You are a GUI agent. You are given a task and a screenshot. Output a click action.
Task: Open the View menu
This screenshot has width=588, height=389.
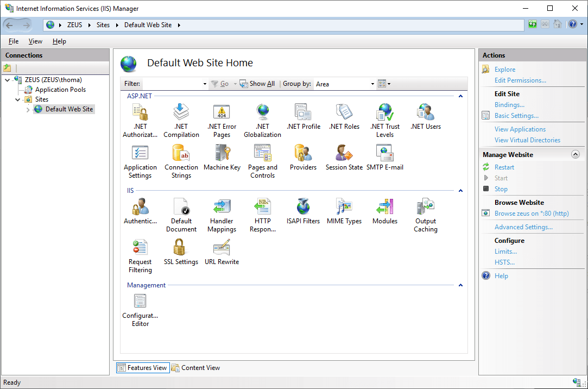(x=35, y=41)
